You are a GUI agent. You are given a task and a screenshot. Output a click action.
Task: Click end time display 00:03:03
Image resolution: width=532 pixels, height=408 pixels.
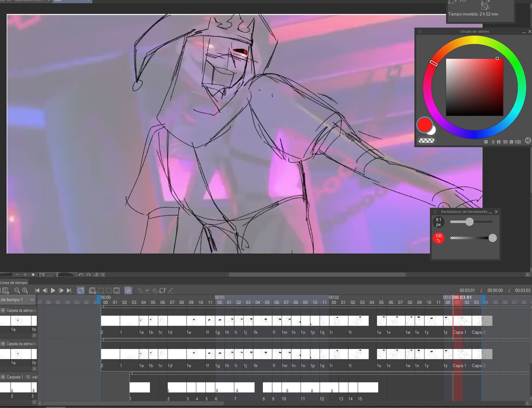[x=523, y=290]
